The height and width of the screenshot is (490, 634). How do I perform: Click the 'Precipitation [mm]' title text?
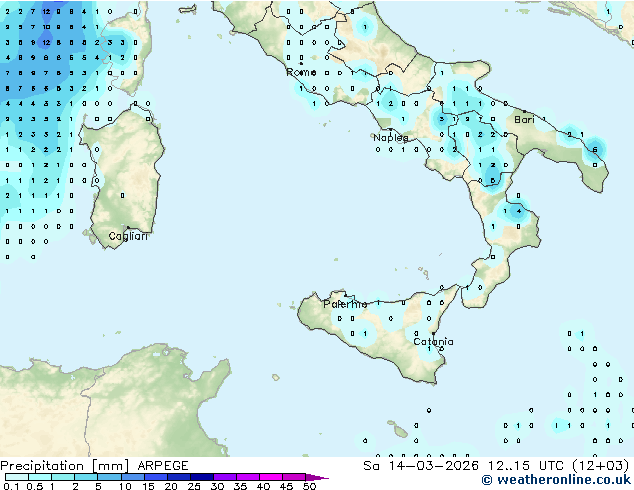coord(64,466)
